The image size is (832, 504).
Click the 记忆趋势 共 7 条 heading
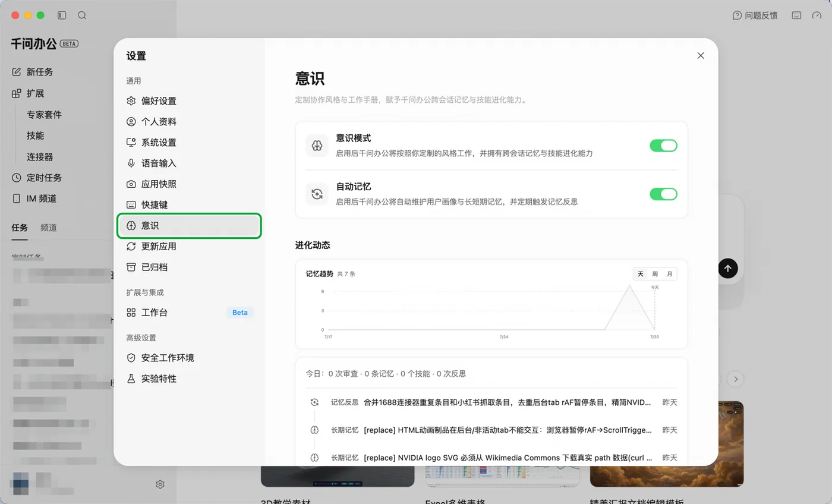pyautogui.click(x=330, y=274)
